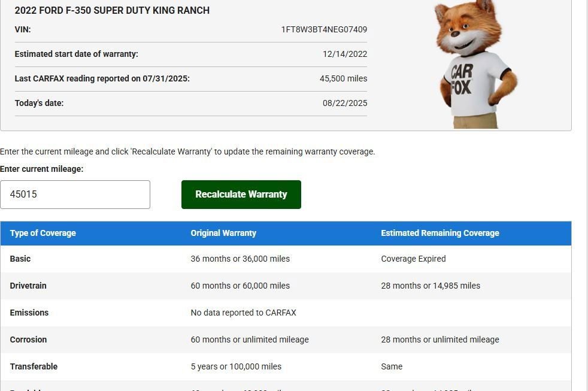Click the 2022 Ford F-350 vehicle title
This screenshot has width=588, height=391.
tap(112, 10)
